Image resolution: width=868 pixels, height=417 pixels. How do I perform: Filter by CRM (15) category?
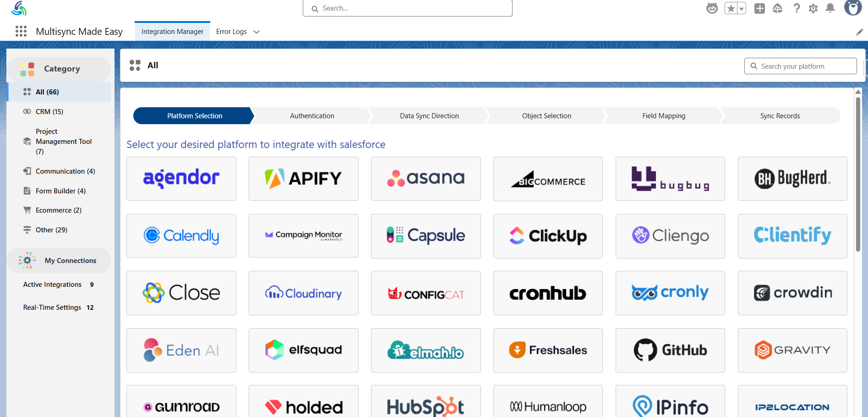60,111
